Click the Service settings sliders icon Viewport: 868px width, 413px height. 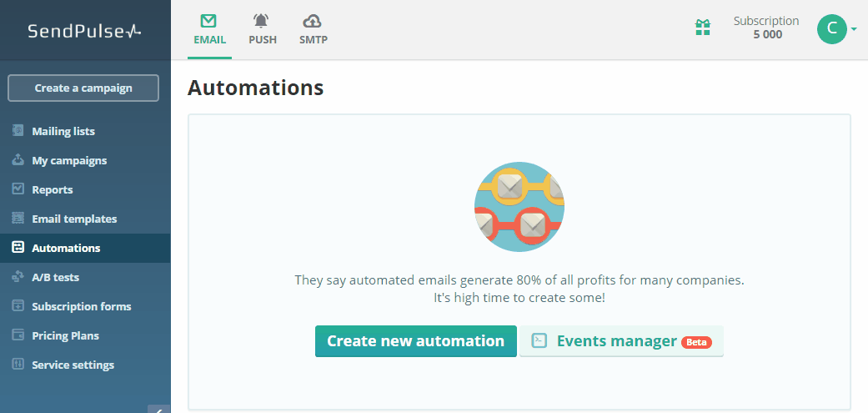(18, 365)
